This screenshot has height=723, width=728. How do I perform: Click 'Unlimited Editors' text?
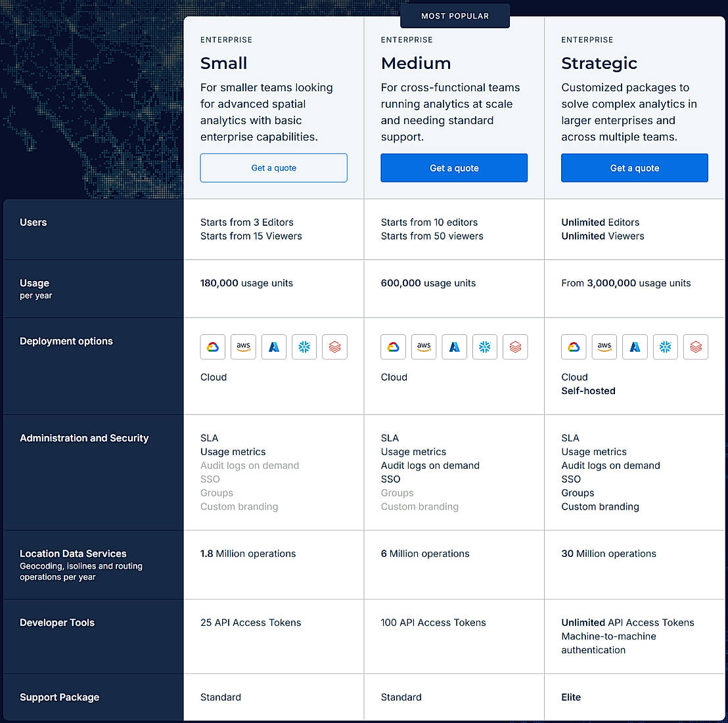click(601, 222)
